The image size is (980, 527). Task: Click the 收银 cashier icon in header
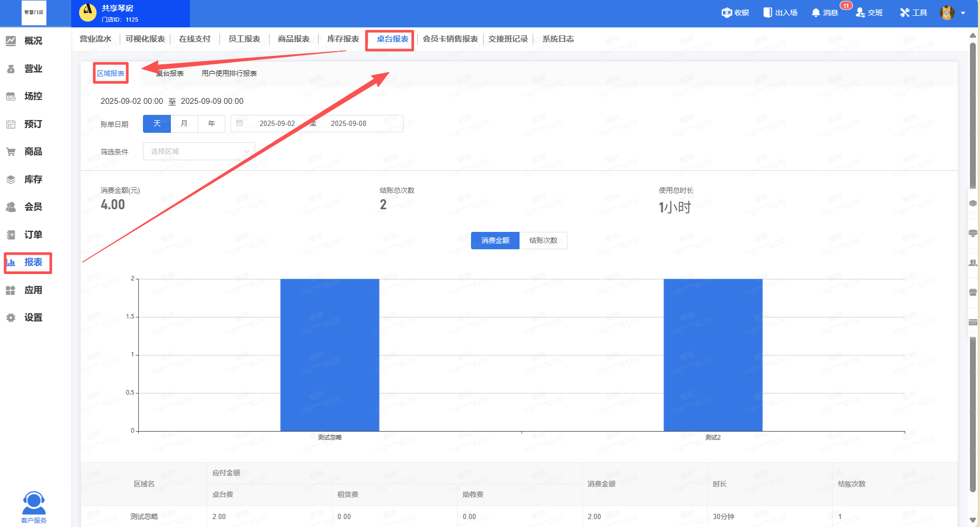pyautogui.click(x=726, y=13)
